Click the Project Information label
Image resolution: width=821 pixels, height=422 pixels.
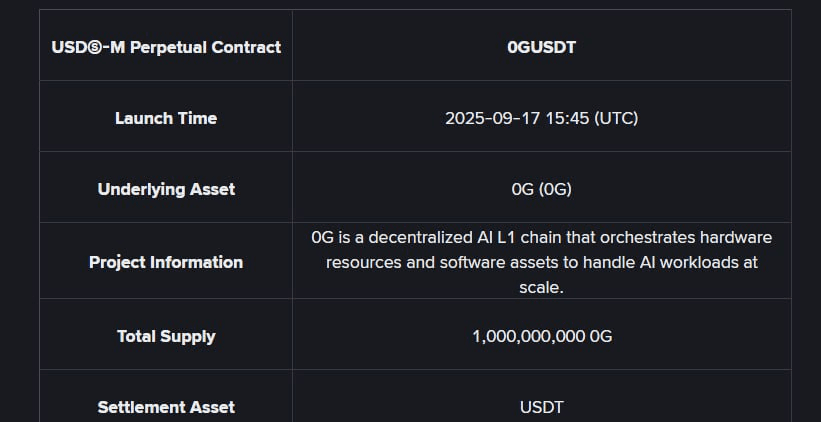(x=166, y=262)
